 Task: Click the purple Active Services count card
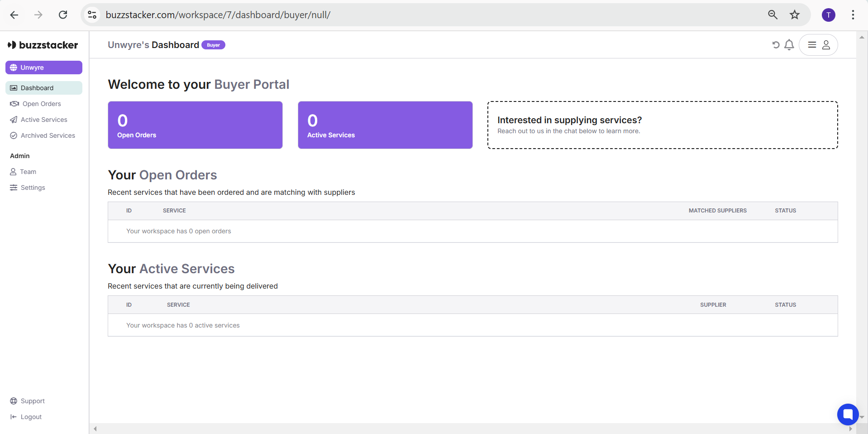[x=385, y=125]
